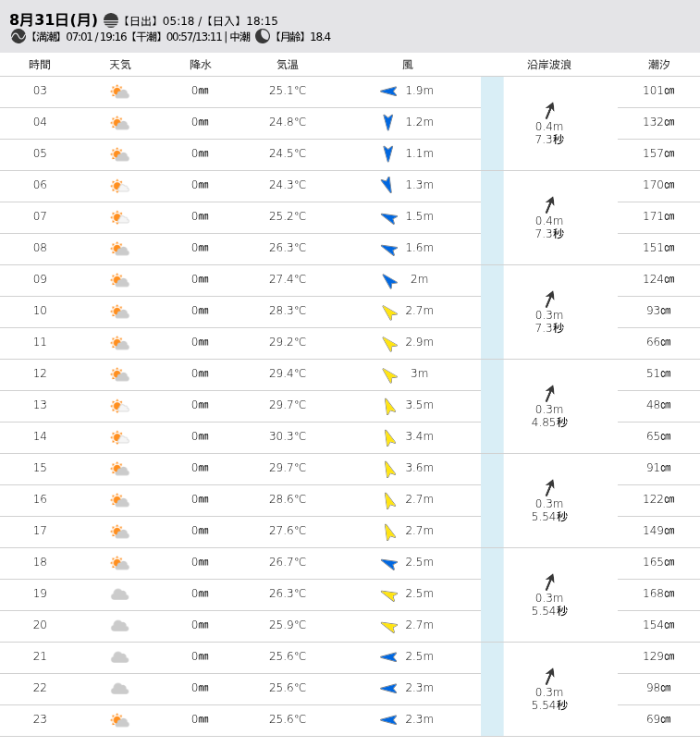Click wind speed 3.6m at hour 15
Image resolution: width=700 pixels, height=747 pixels.
pyautogui.click(x=419, y=468)
